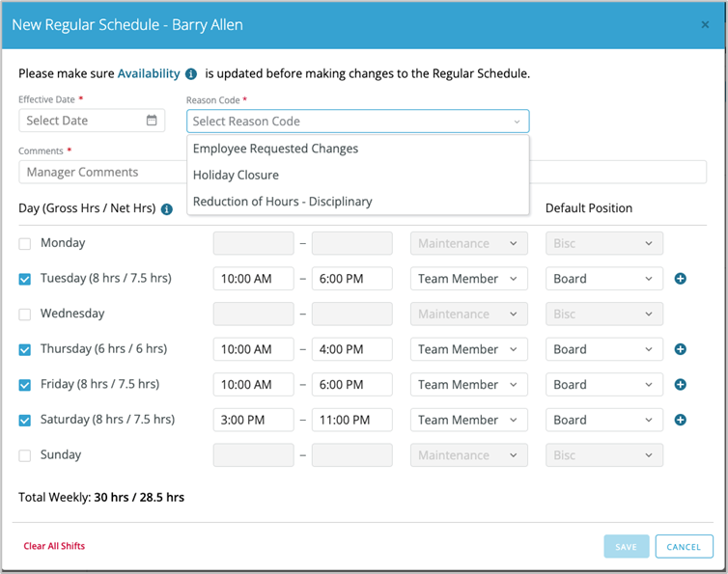Open Tuesday's Team Member dropdown
The image size is (728, 574).
(x=469, y=279)
